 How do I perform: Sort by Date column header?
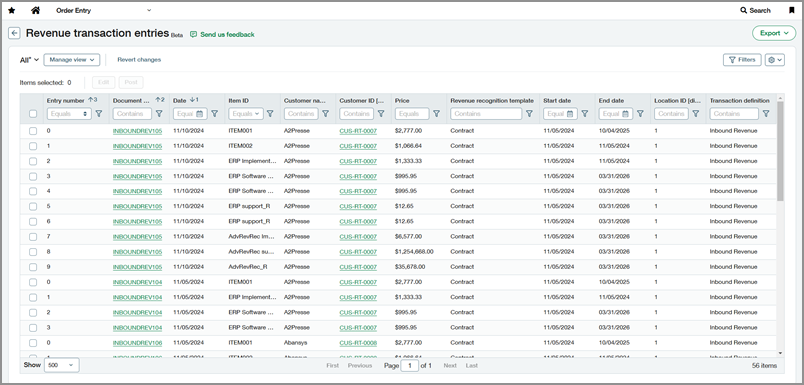coord(179,100)
